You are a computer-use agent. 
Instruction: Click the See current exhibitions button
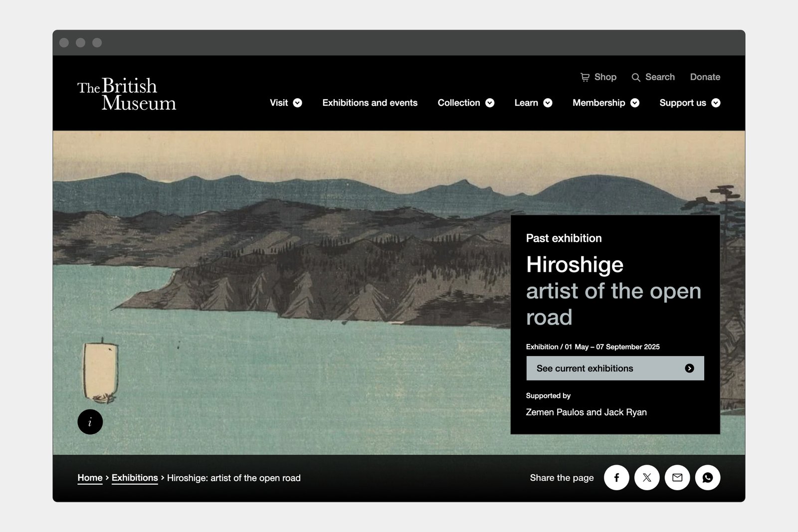615,368
